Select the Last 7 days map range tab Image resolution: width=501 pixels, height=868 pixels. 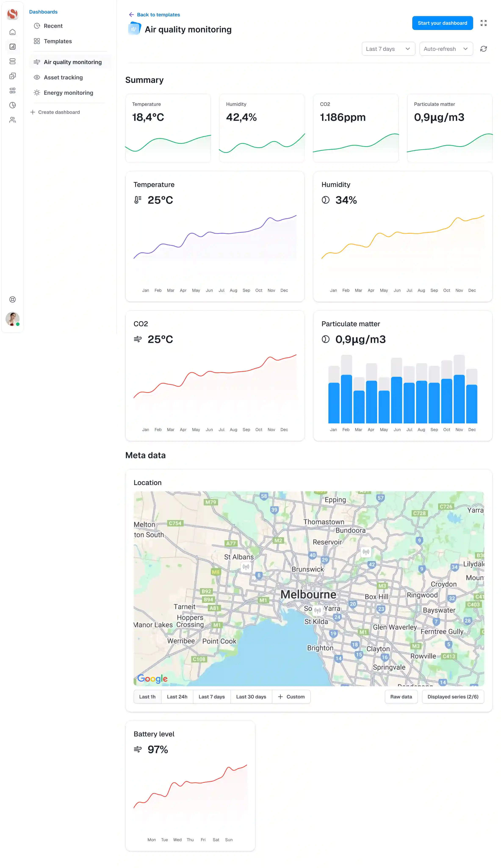click(211, 697)
